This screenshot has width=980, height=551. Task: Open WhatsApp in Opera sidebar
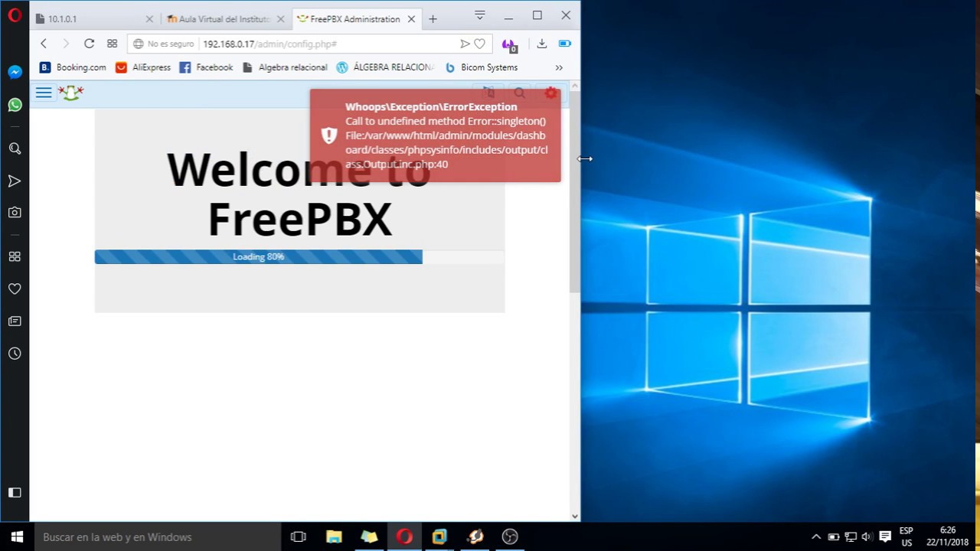15,105
